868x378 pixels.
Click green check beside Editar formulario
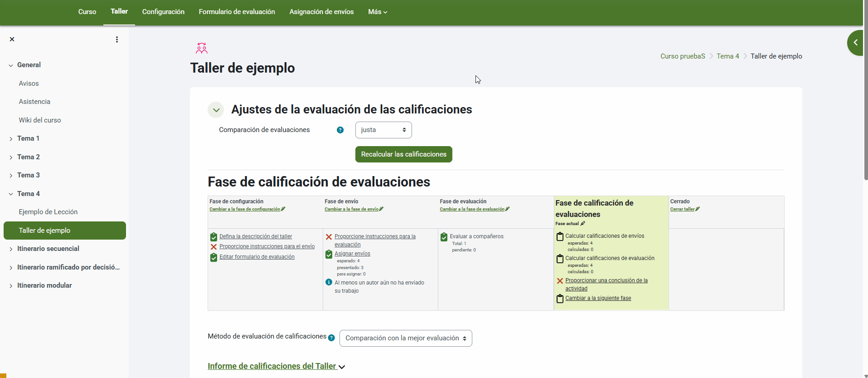pos(213,257)
